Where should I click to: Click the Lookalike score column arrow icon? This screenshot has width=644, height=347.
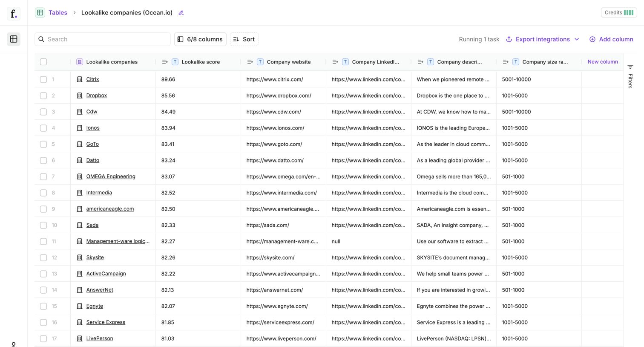tap(165, 62)
